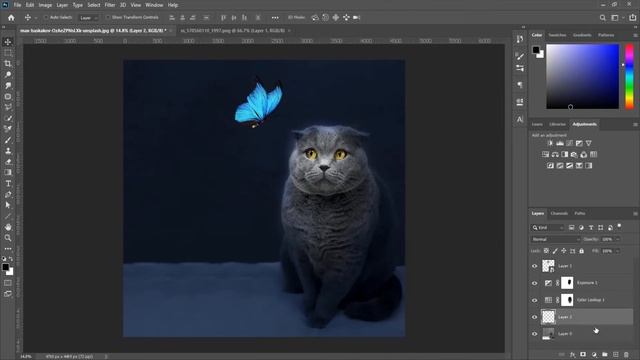The width and height of the screenshot is (640, 360).
Task: Select the Path Selection tool
Action: click(8, 205)
